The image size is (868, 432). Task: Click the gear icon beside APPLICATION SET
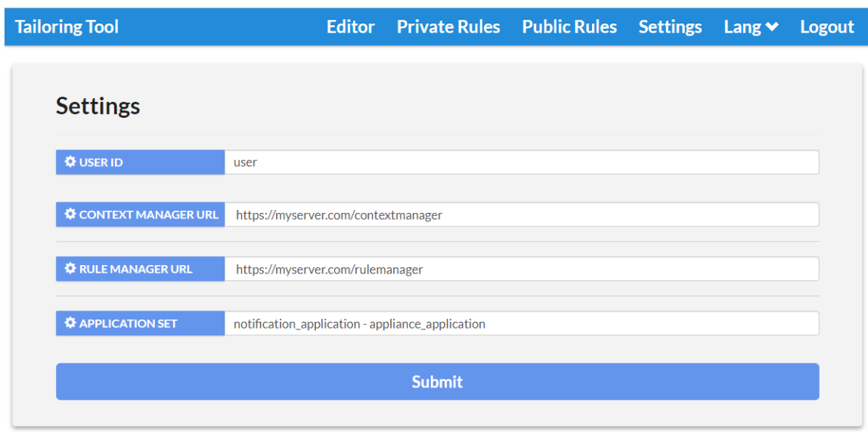click(70, 323)
